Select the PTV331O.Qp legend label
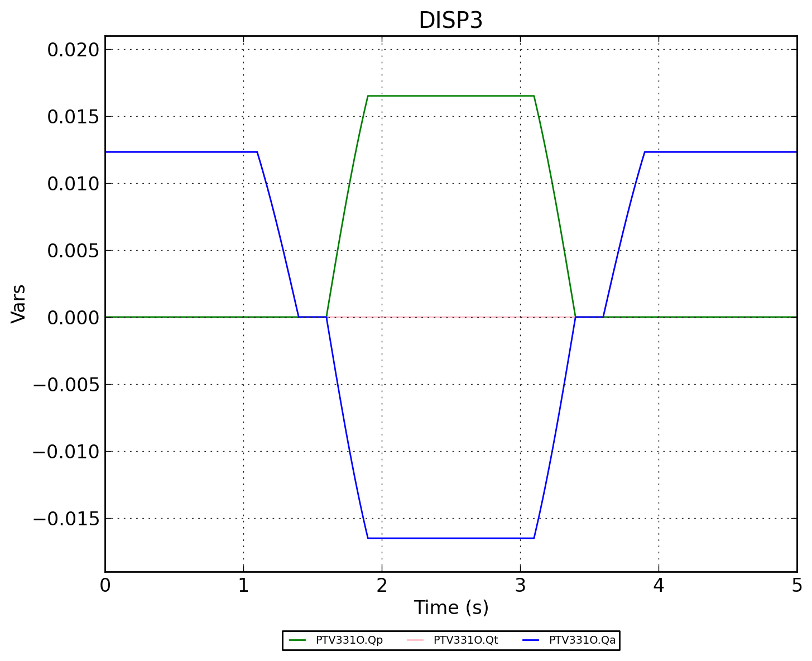Screen dimensions: 812x661 click(349, 640)
